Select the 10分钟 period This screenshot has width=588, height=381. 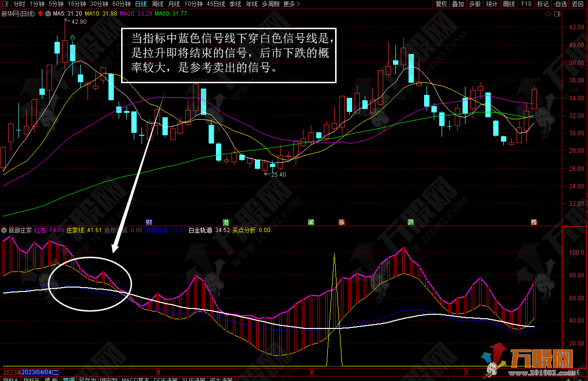click(194, 4)
